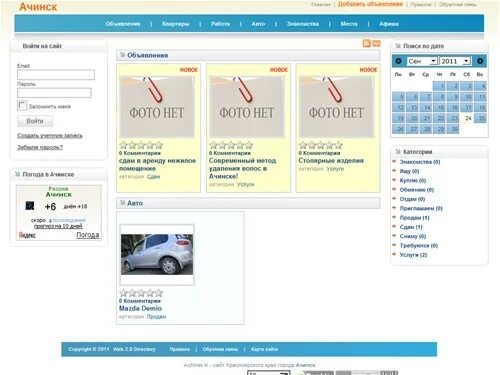Click the Сдам category under rental listing
This screenshot has height=375, width=500.
pos(153,177)
